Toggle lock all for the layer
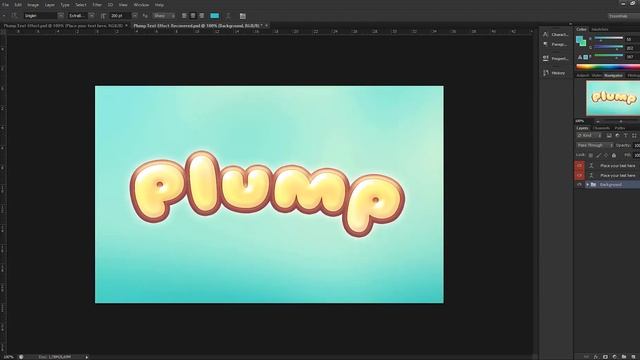The width and height of the screenshot is (640, 360). (614, 156)
